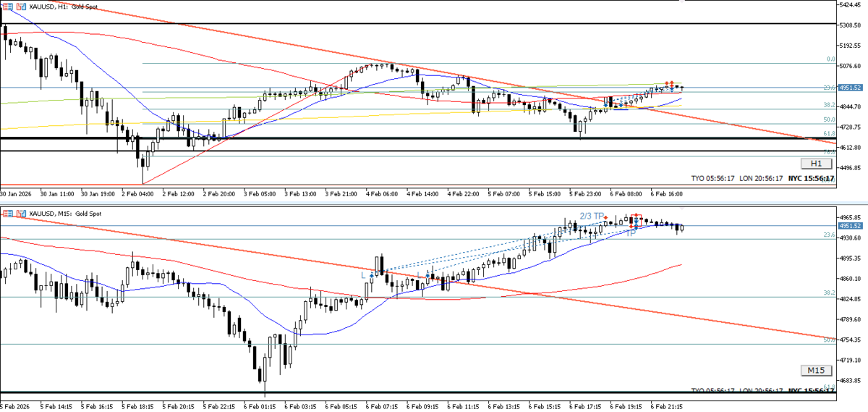Click the 4824.85 price label on the M15 scale
Image resolution: width=868 pixels, height=412 pixels.
851,298
